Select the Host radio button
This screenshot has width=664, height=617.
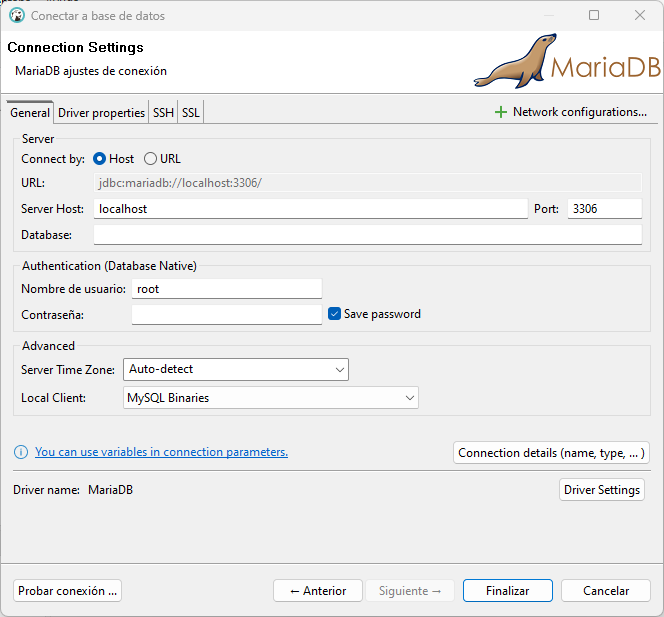pos(100,158)
